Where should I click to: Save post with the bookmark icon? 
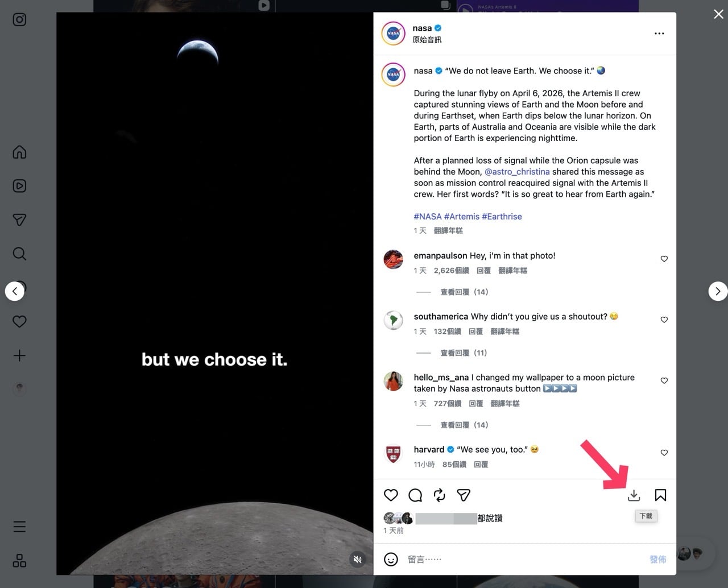tap(660, 495)
